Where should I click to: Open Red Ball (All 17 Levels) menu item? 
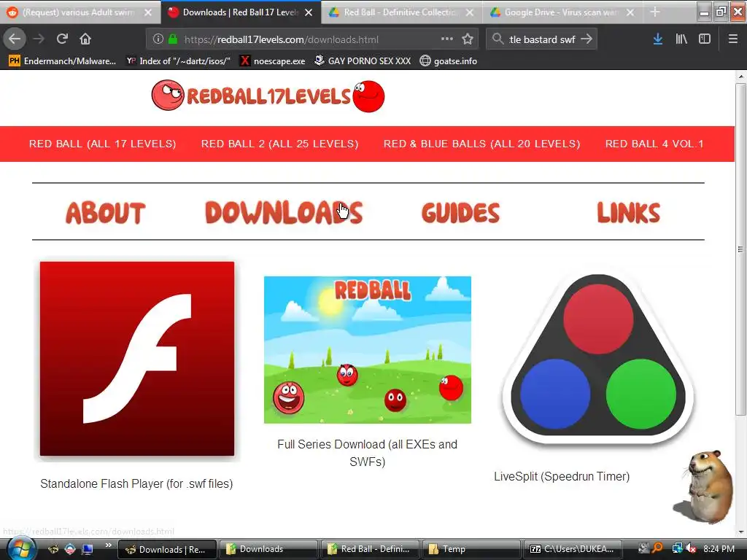click(102, 144)
